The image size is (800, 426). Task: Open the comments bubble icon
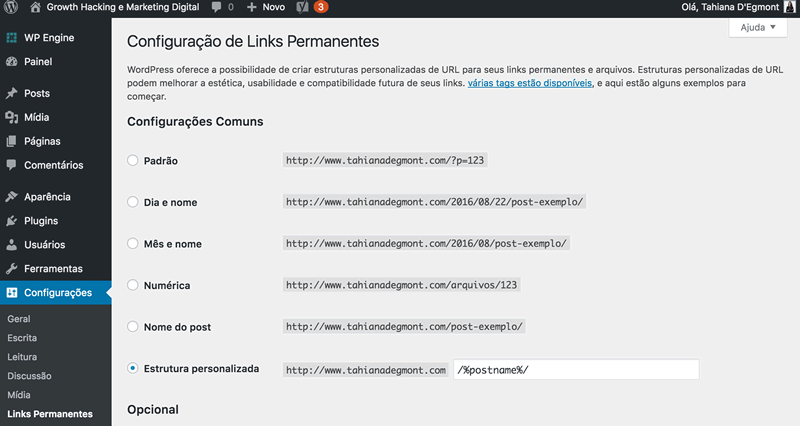[217, 7]
